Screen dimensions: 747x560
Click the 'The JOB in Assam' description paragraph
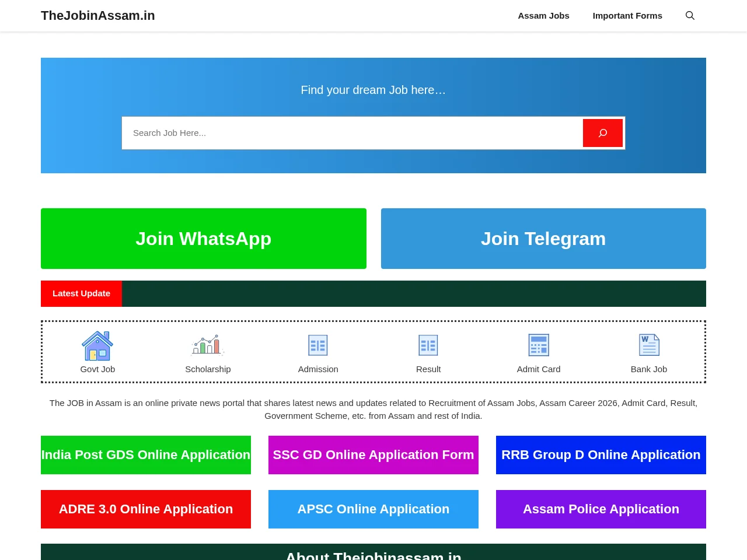tap(373, 409)
